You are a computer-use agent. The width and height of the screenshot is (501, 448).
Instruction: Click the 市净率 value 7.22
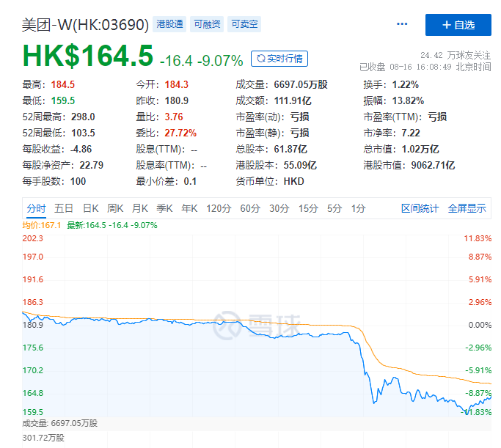(411, 133)
